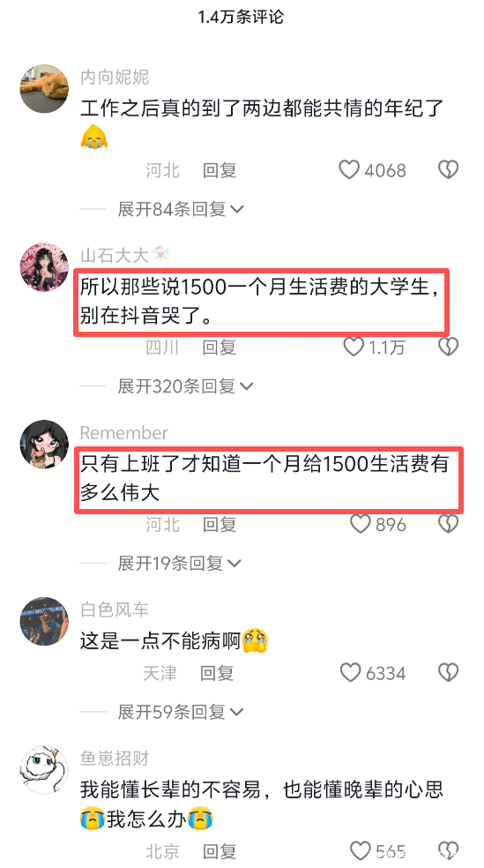Open username 鱼崽招财 profile

(x=115, y=758)
